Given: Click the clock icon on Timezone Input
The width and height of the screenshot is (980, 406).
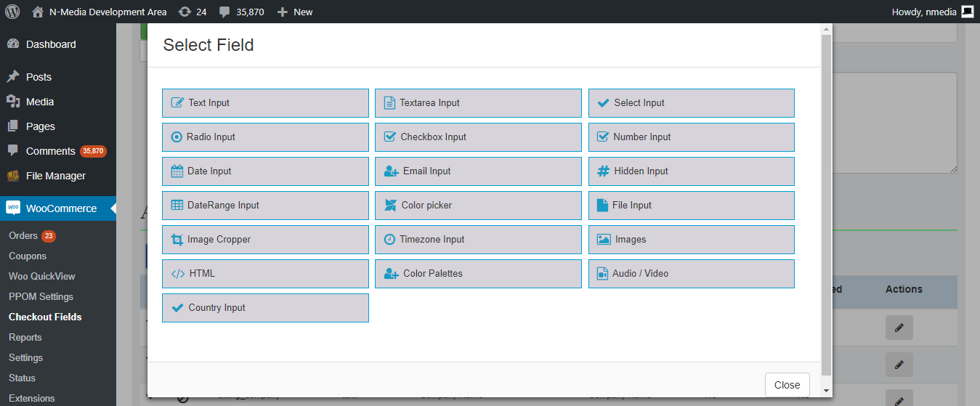Looking at the screenshot, I should click(x=389, y=240).
